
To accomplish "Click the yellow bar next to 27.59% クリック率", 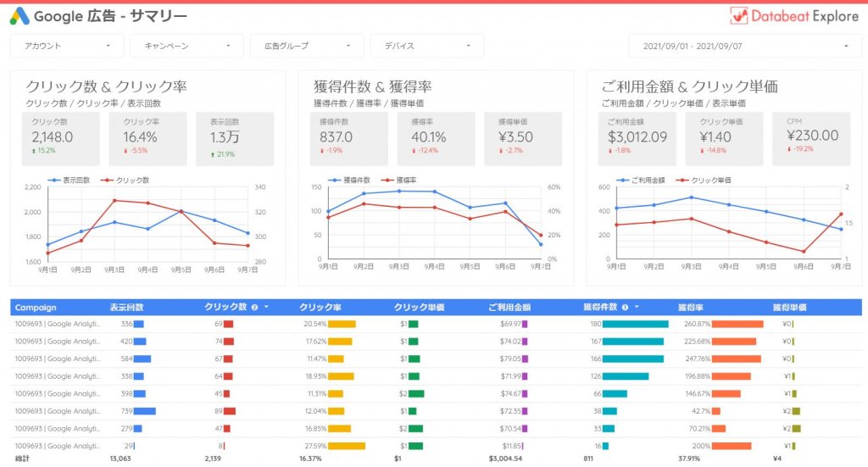I will pyautogui.click(x=347, y=446).
